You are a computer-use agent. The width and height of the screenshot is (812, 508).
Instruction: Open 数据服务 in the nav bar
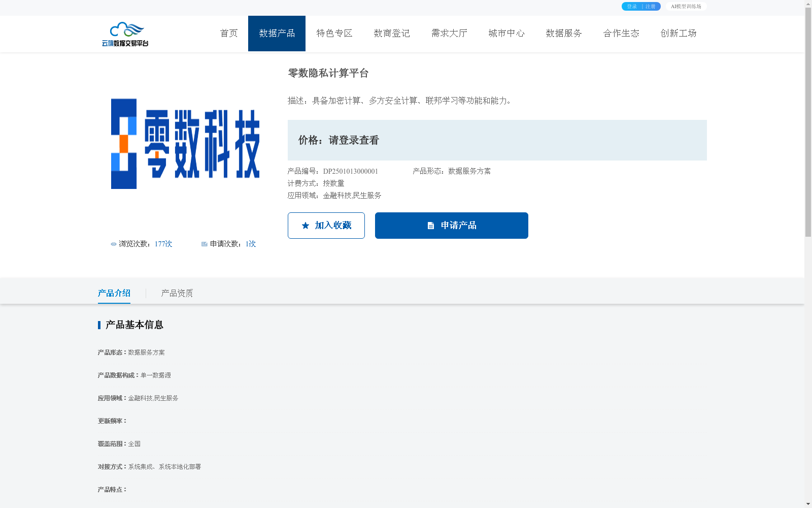point(564,34)
